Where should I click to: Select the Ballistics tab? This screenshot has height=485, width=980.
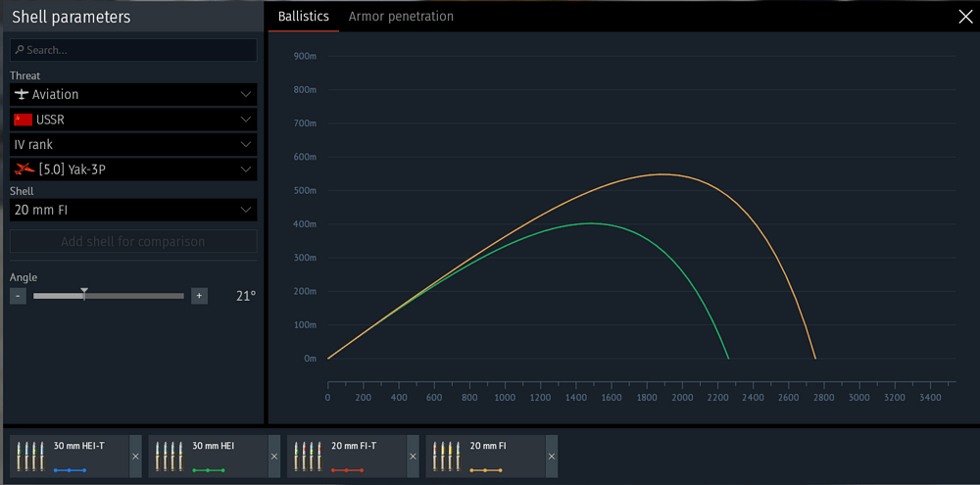(303, 17)
